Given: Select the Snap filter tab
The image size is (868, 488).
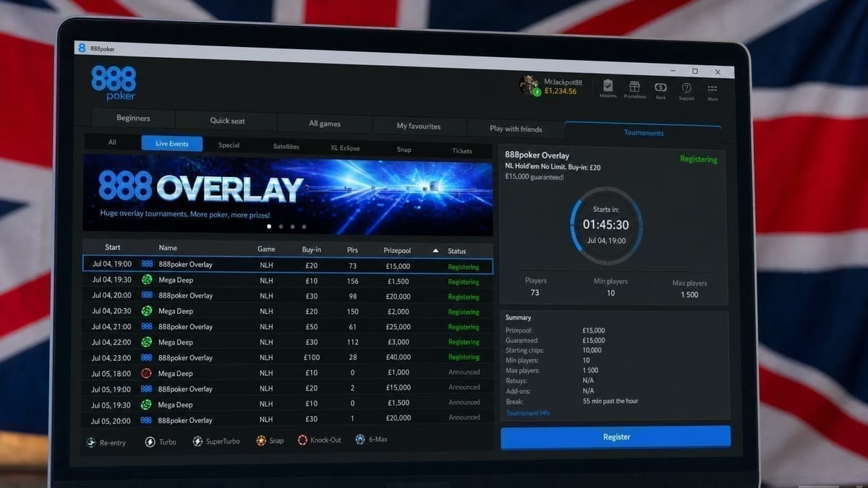Looking at the screenshot, I should pos(404,150).
